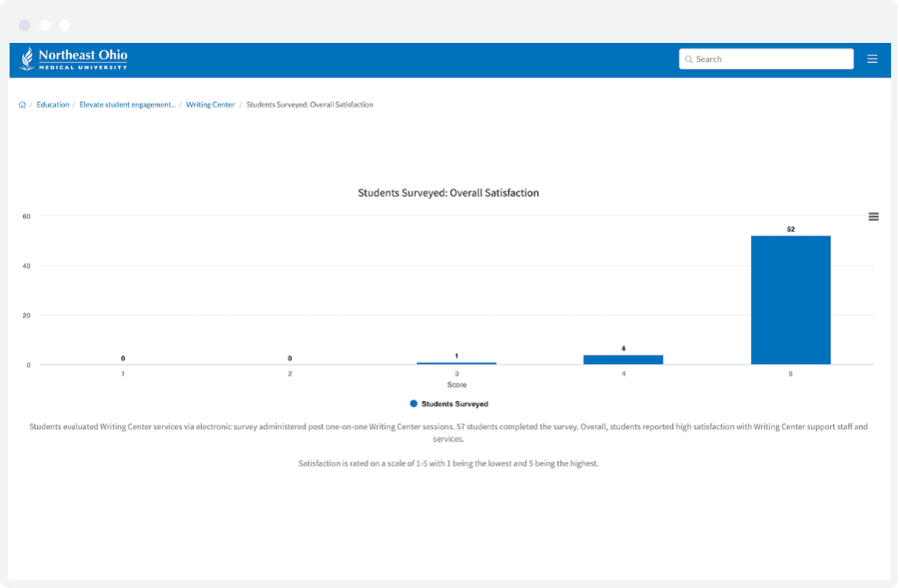
Task: Click the blue dot beside Students Surveyed legend
Action: 413,403
